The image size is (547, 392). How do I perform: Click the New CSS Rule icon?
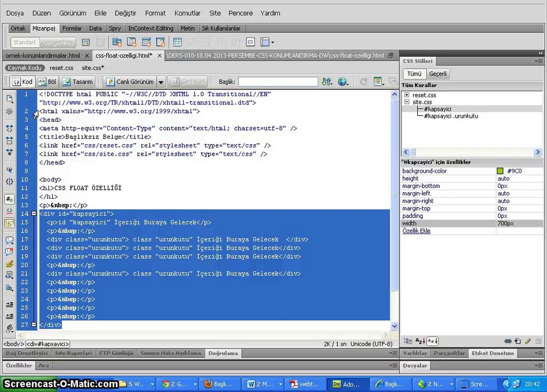tap(518, 341)
